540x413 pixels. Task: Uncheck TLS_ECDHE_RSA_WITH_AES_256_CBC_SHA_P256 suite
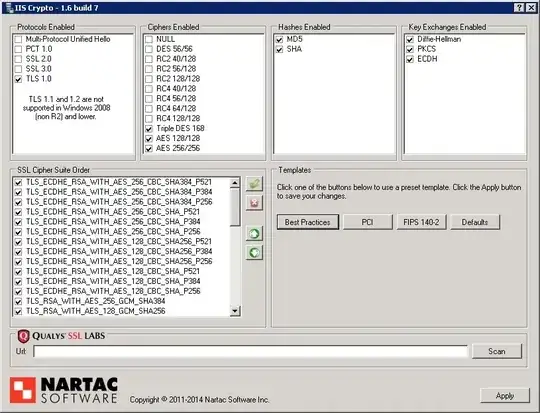coord(18,232)
